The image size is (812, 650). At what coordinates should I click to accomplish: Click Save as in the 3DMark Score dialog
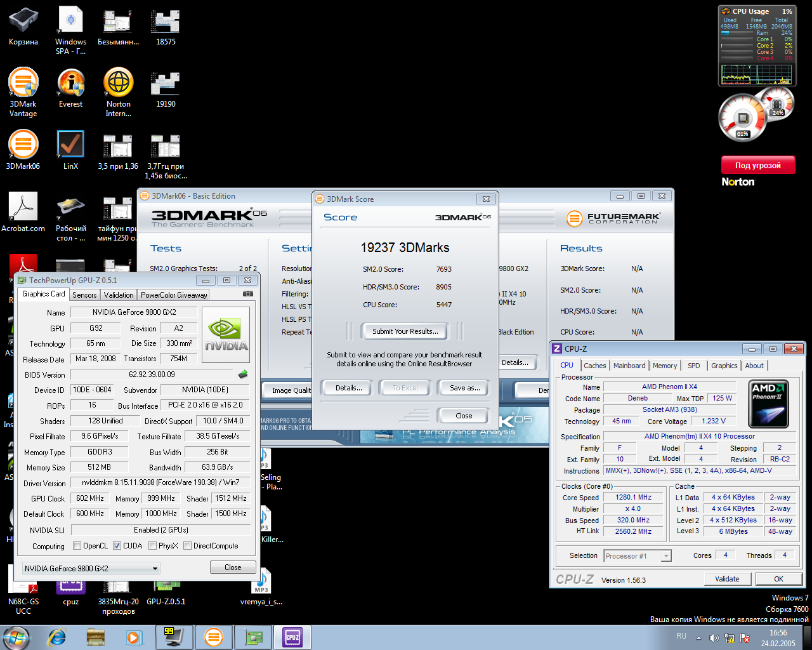coord(464,388)
